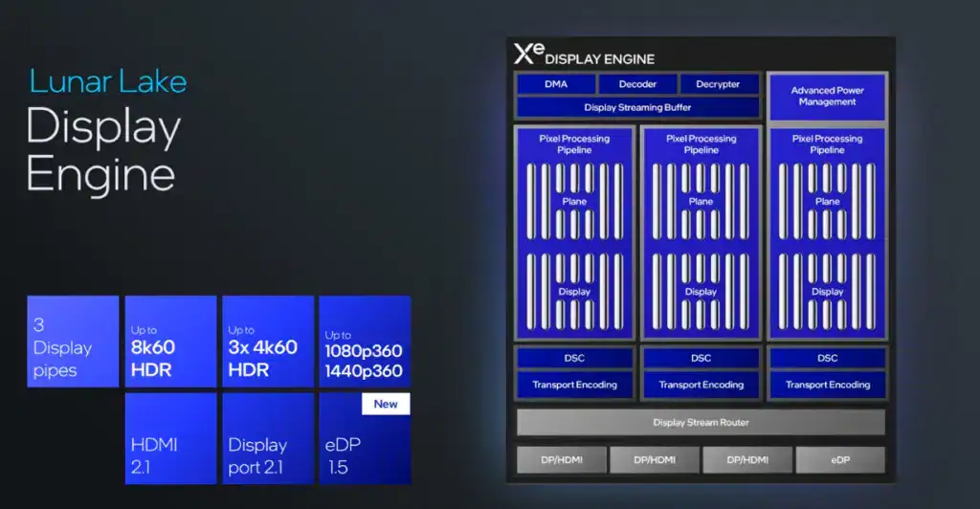Screen dimensions: 980x509
Task: Select the "3 Display pipes" tile
Action: click(73, 342)
